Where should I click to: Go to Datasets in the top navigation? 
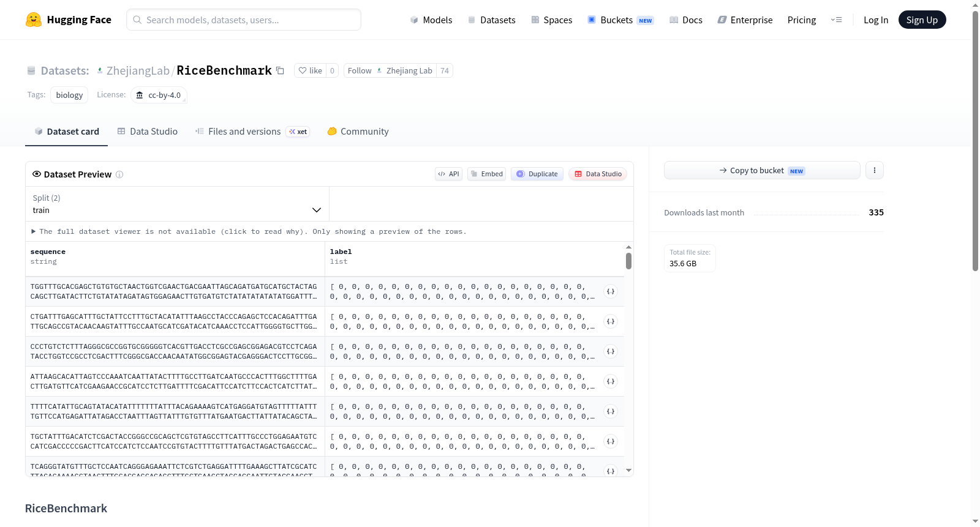491,20
